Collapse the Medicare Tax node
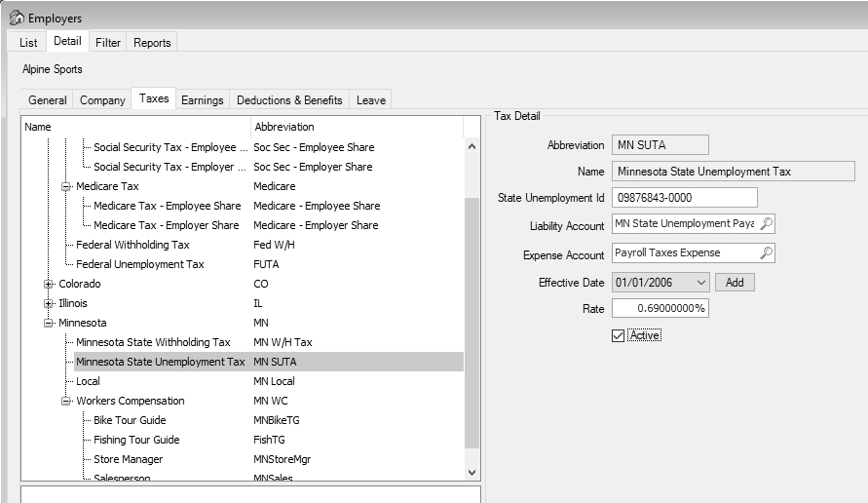The width and height of the screenshot is (868, 503). click(x=66, y=187)
